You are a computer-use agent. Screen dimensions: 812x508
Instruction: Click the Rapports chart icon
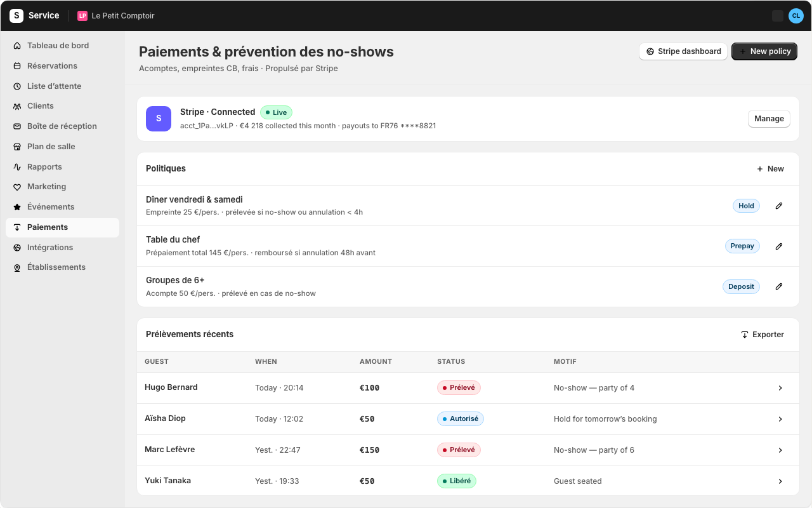point(17,167)
